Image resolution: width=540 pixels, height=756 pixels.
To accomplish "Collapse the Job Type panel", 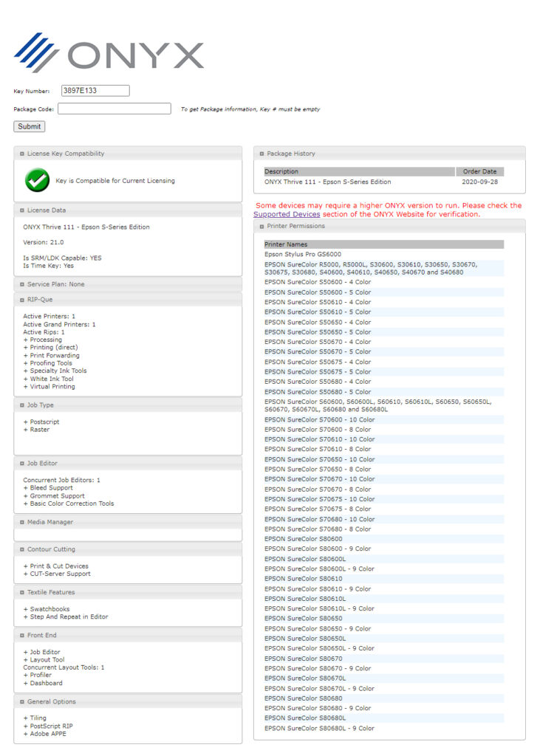I will pyautogui.click(x=21, y=405).
